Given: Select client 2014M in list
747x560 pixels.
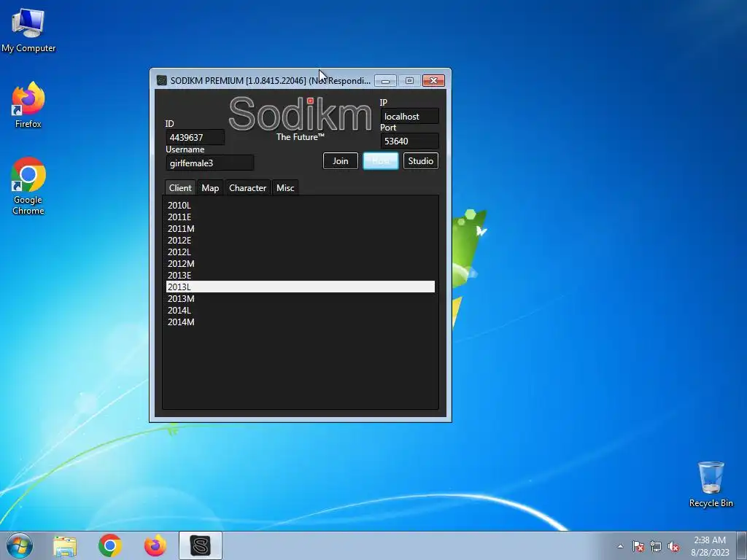Looking at the screenshot, I should tap(300, 322).
